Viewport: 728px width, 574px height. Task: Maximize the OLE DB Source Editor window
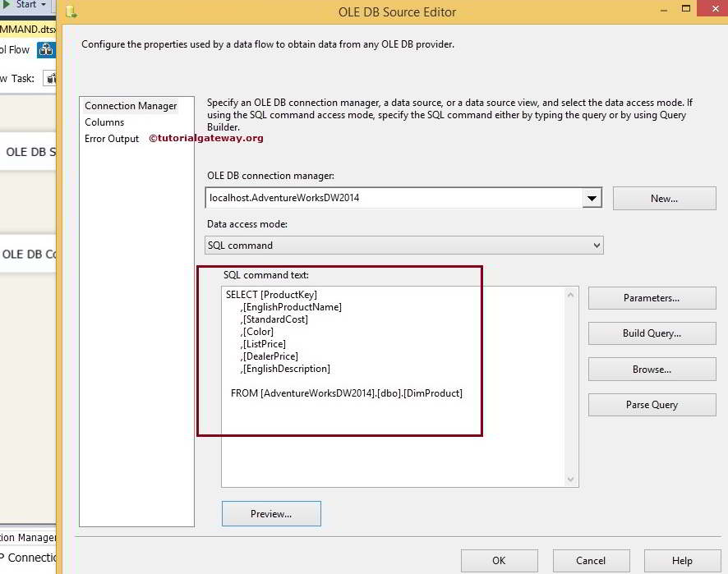[686, 8]
